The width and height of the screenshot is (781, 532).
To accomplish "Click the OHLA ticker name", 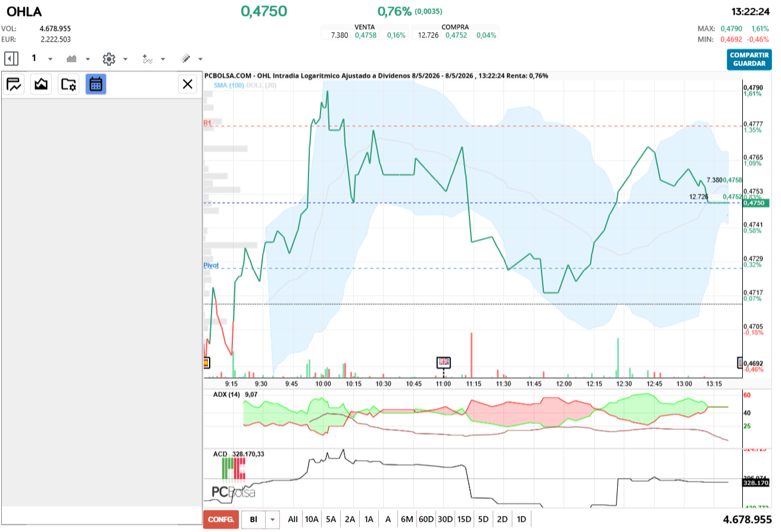I will [24, 11].
